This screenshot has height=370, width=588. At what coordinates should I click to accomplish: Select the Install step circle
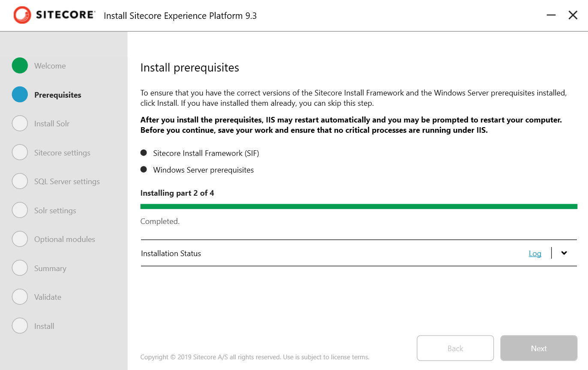[x=20, y=325]
